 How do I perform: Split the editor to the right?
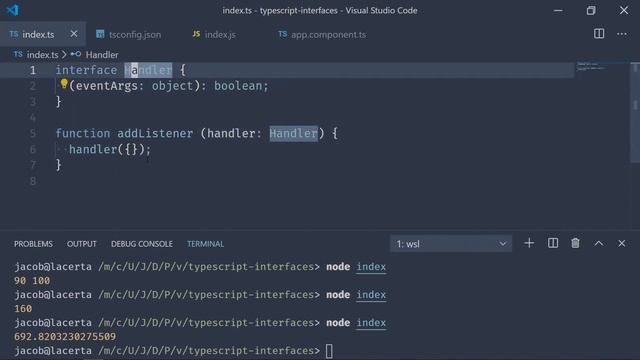pyautogui.click(x=599, y=33)
